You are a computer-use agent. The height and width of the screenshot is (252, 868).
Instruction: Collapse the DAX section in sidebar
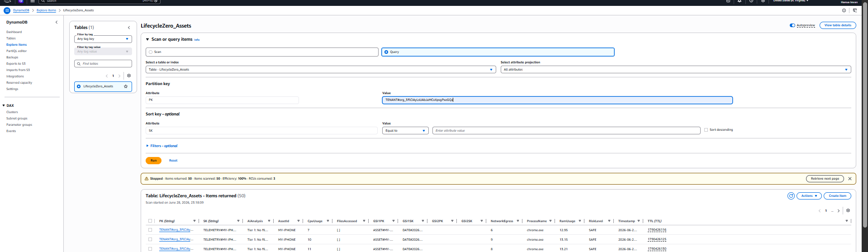coord(4,105)
